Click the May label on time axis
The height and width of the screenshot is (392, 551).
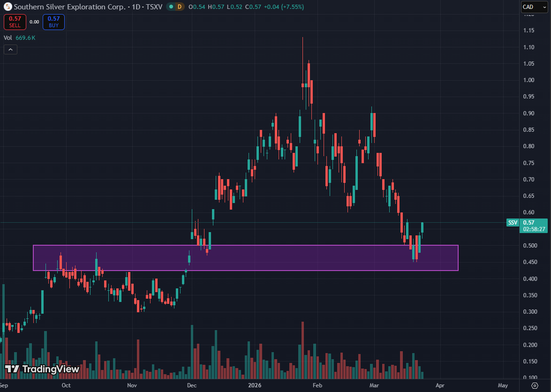503,385
